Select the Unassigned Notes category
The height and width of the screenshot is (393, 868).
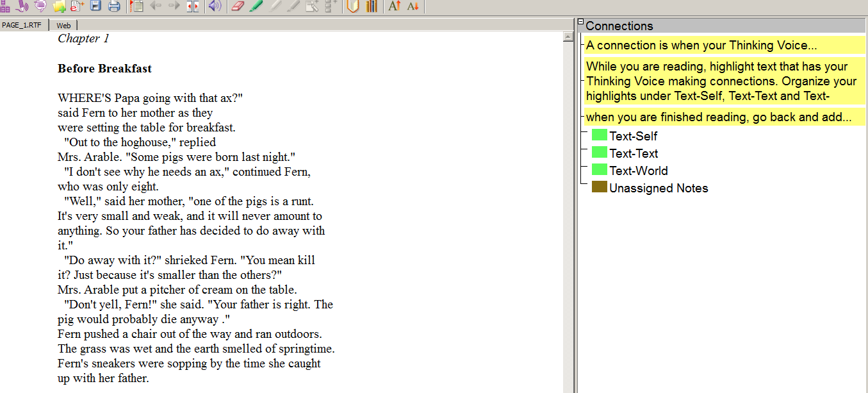pyautogui.click(x=659, y=188)
